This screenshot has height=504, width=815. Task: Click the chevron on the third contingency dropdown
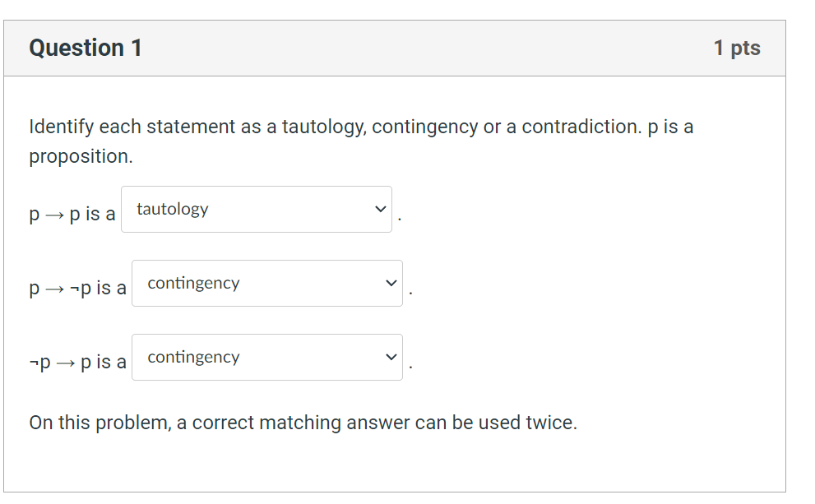click(390, 357)
